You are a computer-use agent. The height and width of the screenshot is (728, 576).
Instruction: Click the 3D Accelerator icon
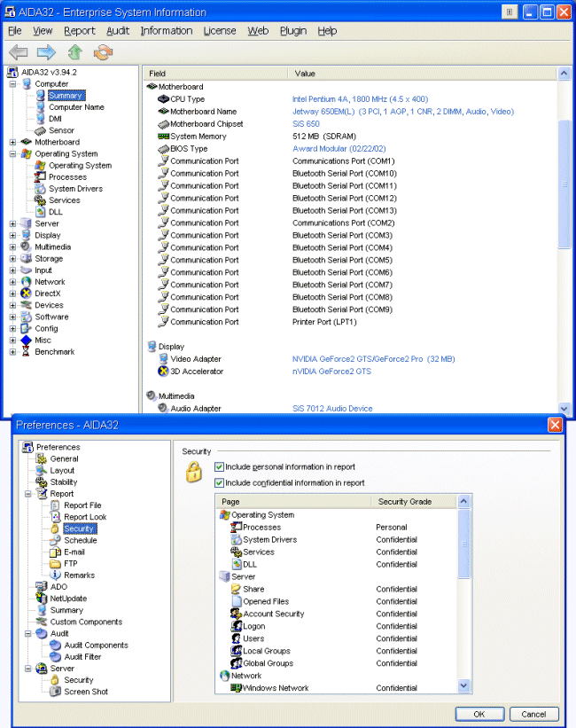pyautogui.click(x=163, y=371)
